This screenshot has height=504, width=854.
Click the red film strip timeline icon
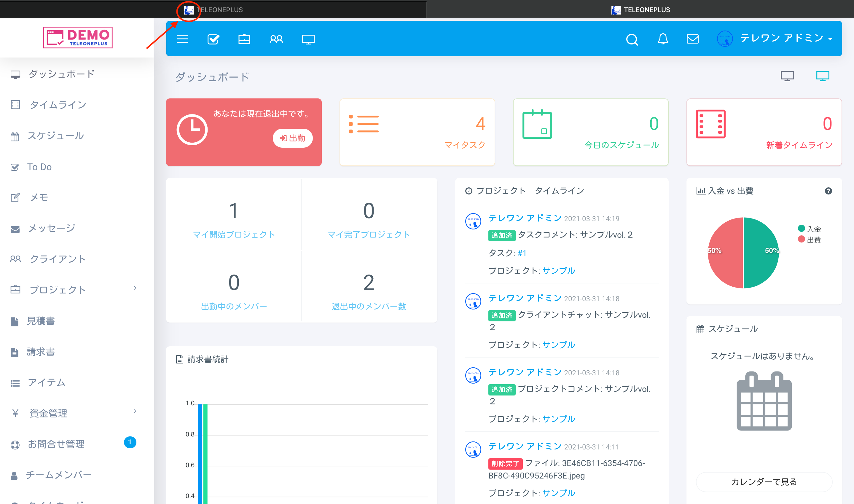pyautogui.click(x=711, y=124)
